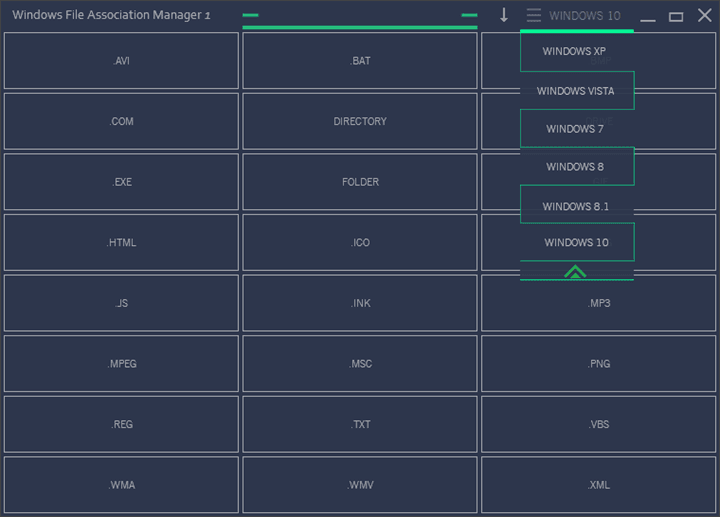Click the .WMA button
The width and height of the screenshot is (720, 517).
121,485
